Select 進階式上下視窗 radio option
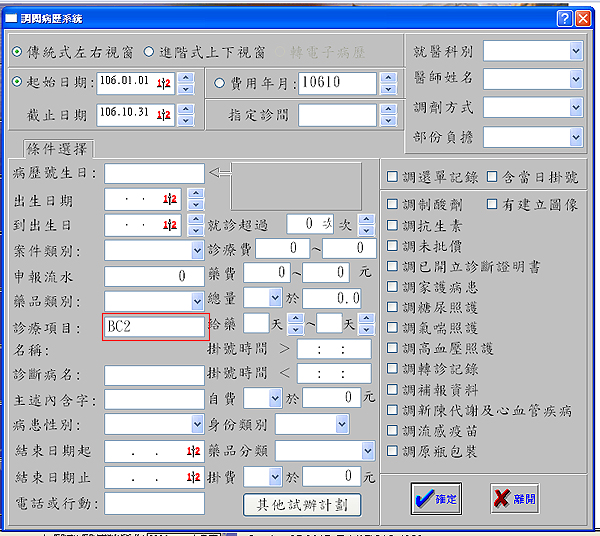The width and height of the screenshot is (600, 536). tap(150, 51)
